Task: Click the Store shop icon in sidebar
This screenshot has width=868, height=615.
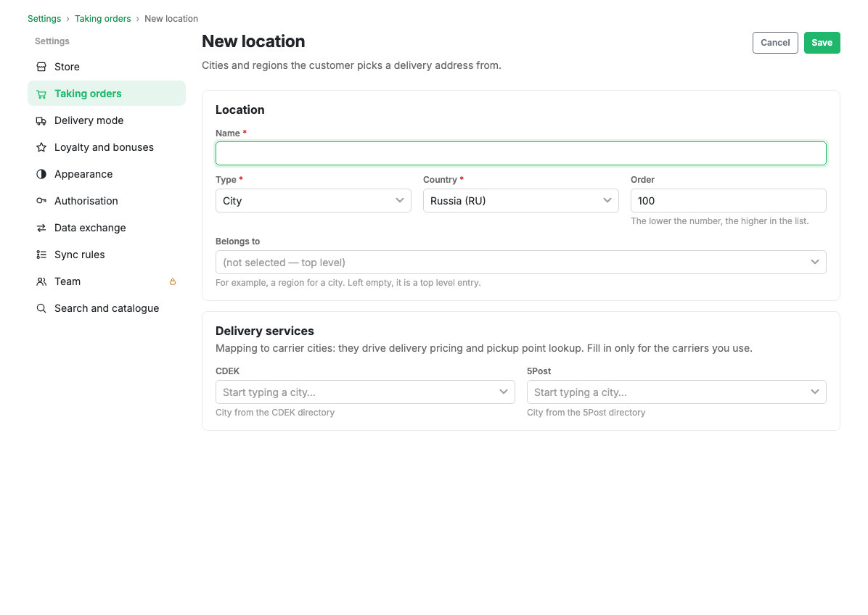Action: coord(41,67)
